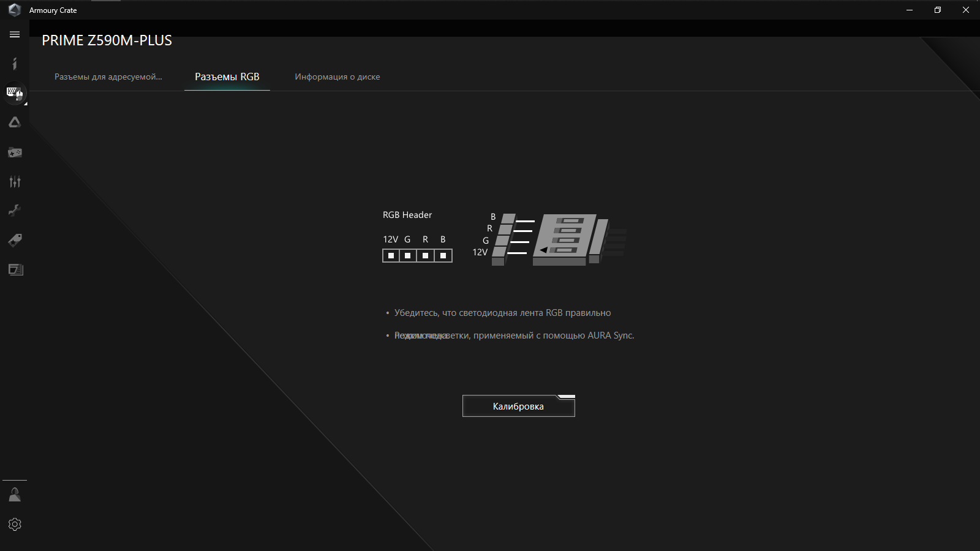Click the "Убедитесь, что светодиодная лента RGB правильно" text
980x551 pixels.
(x=502, y=313)
